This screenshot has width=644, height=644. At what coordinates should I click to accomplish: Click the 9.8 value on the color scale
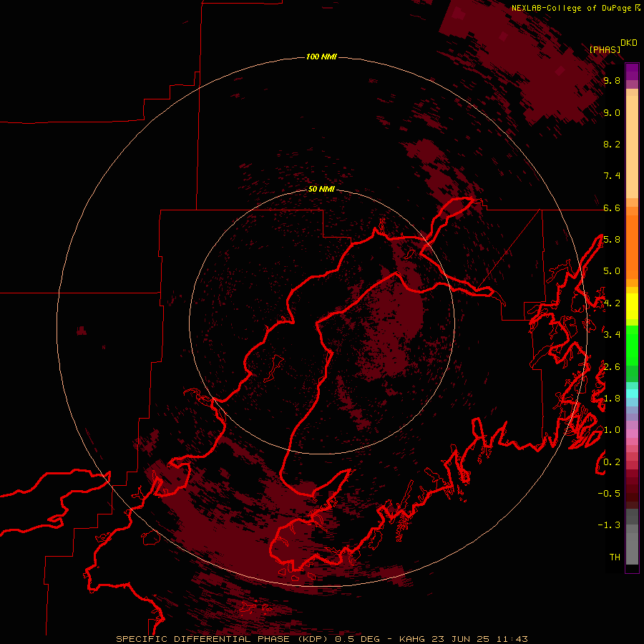point(612,80)
